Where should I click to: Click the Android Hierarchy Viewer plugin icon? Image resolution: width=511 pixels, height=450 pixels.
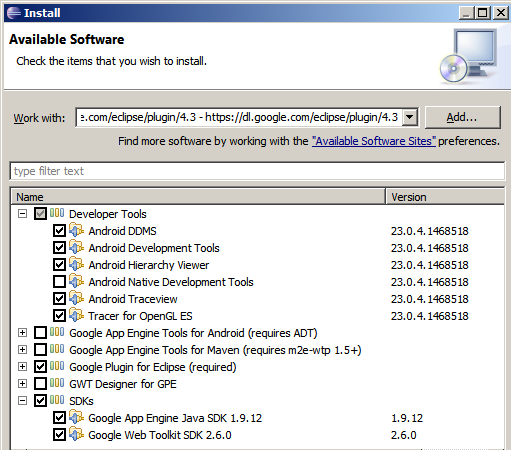(76, 264)
